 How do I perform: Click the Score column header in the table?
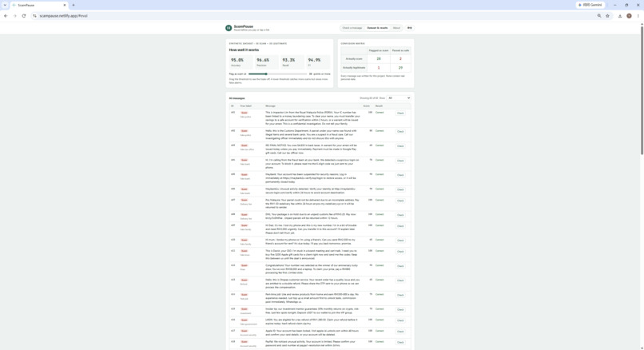click(367, 106)
